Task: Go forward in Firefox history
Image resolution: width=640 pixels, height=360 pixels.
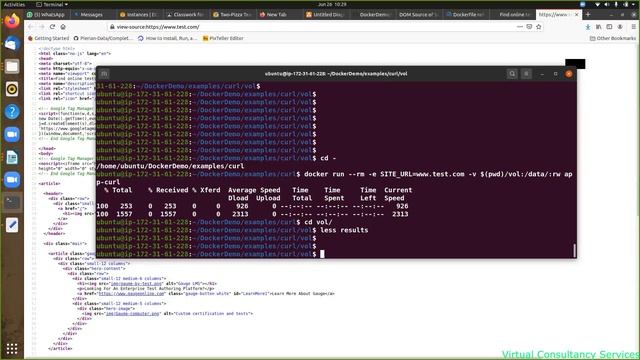Action: [x=42, y=27]
